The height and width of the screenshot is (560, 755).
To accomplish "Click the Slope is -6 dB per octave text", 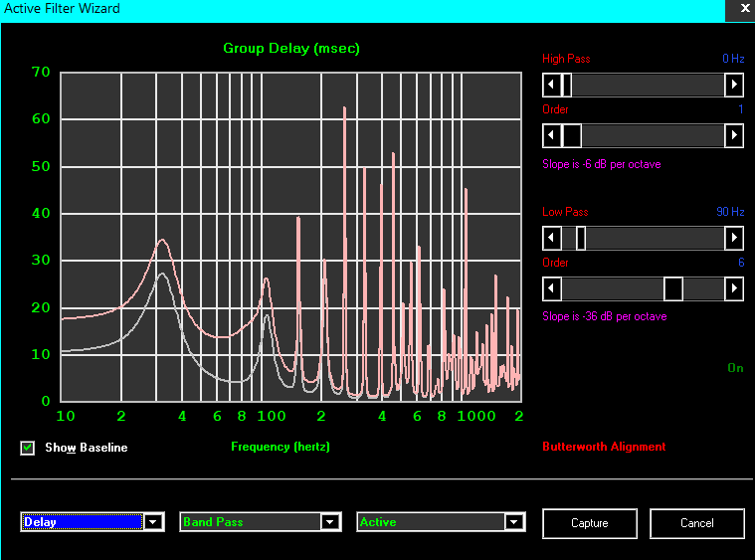I will [x=602, y=164].
